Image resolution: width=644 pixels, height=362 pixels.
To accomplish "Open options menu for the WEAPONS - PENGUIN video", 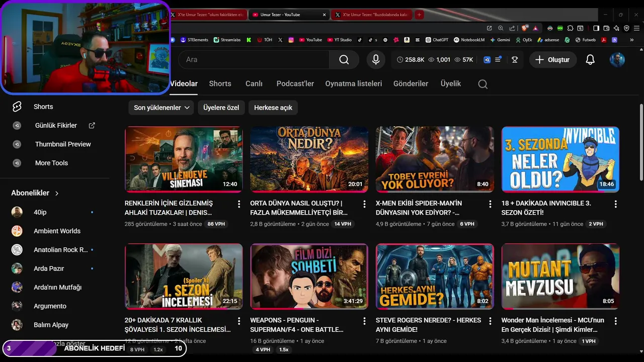I will tap(364, 321).
